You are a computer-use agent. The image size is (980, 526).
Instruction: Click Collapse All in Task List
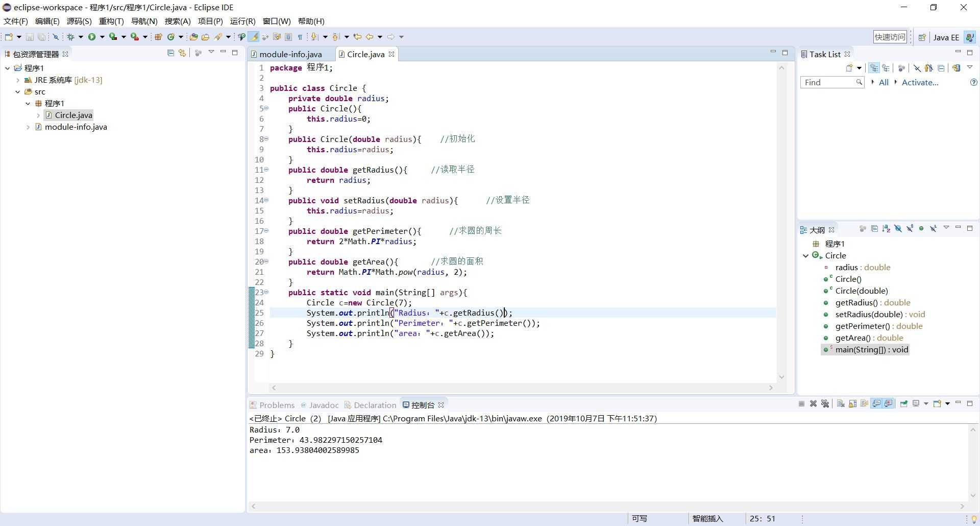point(941,68)
